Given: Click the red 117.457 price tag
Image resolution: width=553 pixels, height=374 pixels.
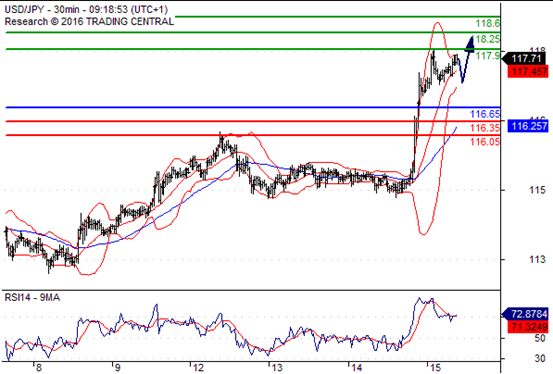Looking at the screenshot, I should click(x=528, y=72).
